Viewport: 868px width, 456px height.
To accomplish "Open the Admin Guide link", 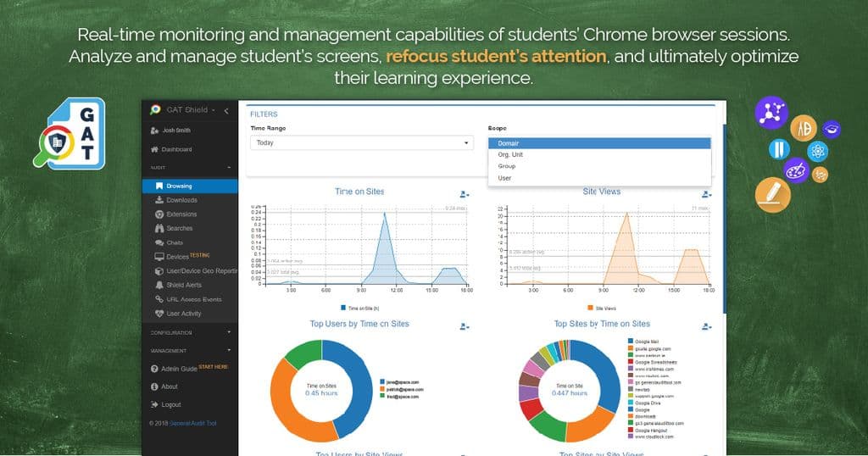I will (x=179, y=369).
